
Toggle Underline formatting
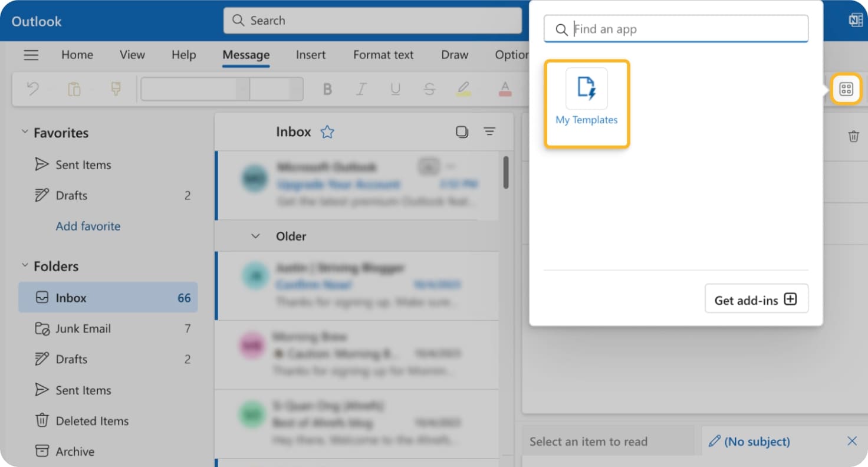(x=396, y=89)
